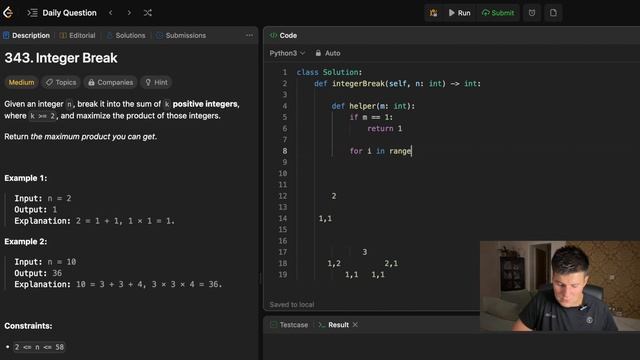Click the 'Output: 36' text
640x360 pixels.
(38, 273)
